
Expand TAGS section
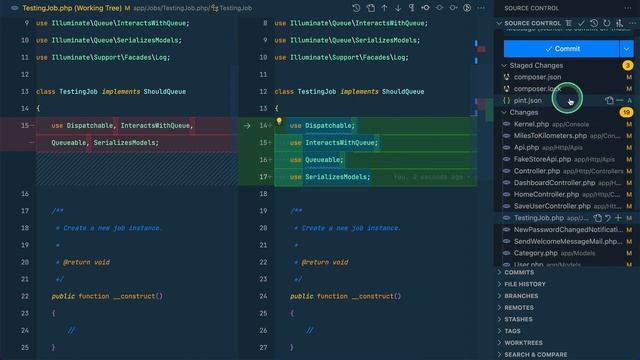pos(512,331)
